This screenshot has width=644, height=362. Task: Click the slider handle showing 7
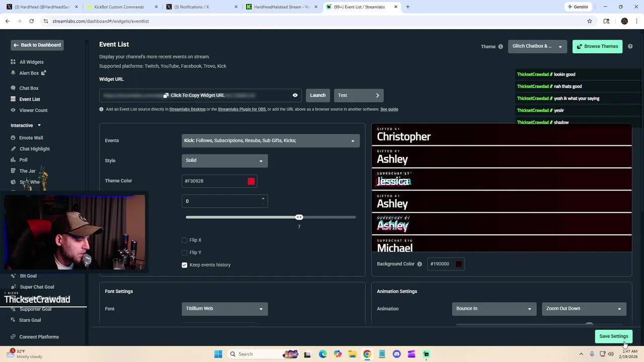pyautogui.click(x=299, y=217)
